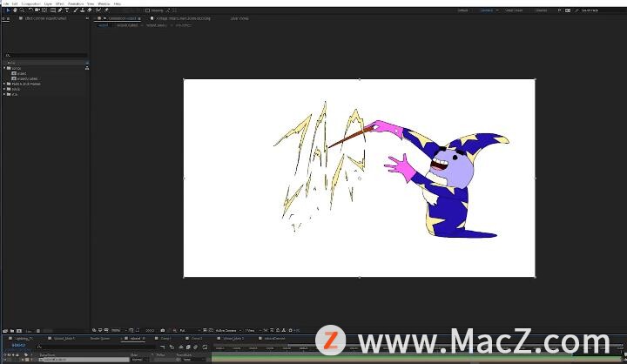Open the Layer menu
This screenshot has height=364, width=627.
point(48,3)
